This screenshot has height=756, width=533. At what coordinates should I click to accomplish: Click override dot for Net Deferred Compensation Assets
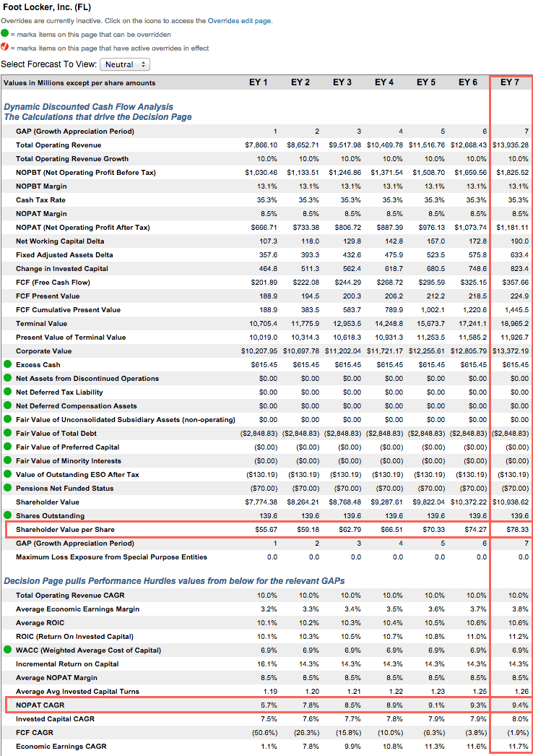(x=7, y=405)
